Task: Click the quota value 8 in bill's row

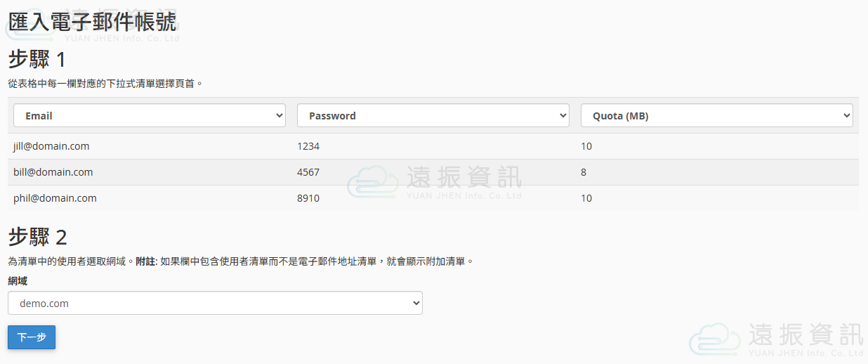Action: [584, 172]
